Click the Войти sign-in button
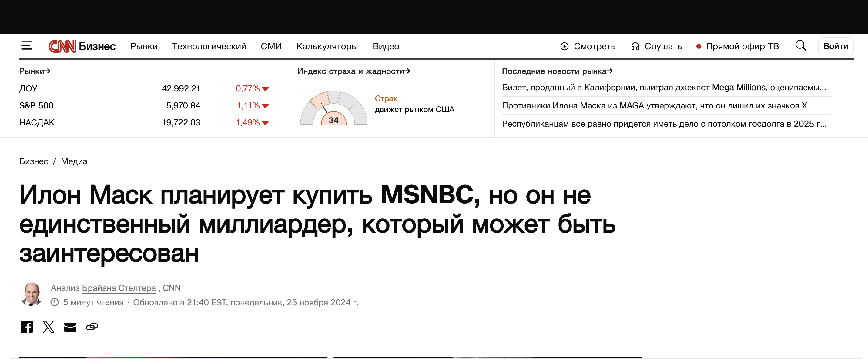Viewport: 868px width, 359px height. 836,46
